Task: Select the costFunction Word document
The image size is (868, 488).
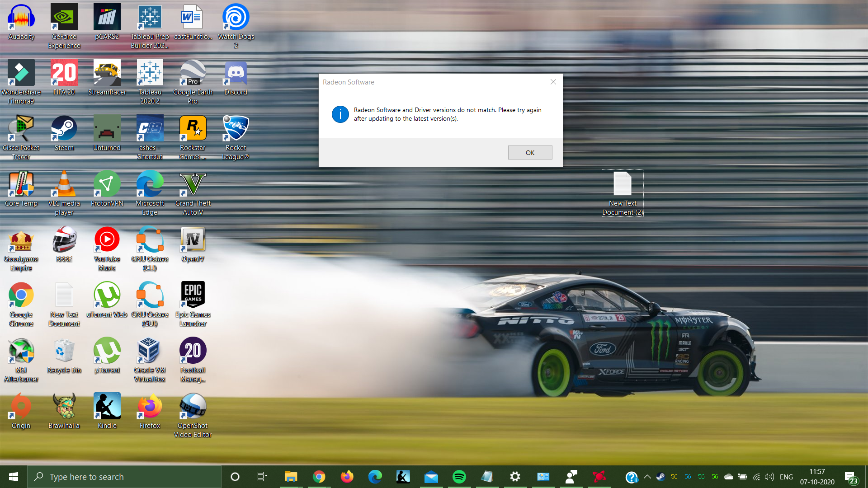Action: [193, 22]
